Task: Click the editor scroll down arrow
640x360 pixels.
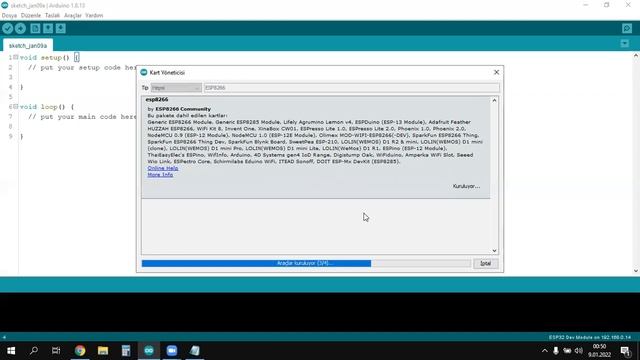Action: [x=636, y=271]
